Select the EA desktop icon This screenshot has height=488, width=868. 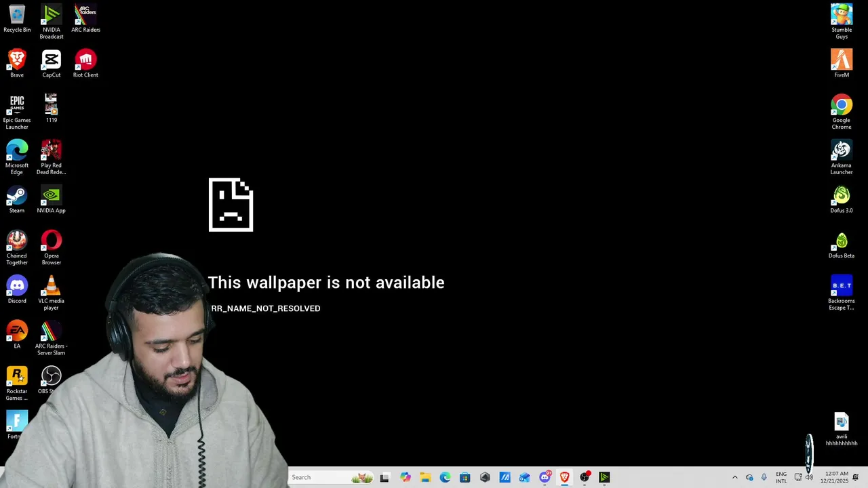17,335
